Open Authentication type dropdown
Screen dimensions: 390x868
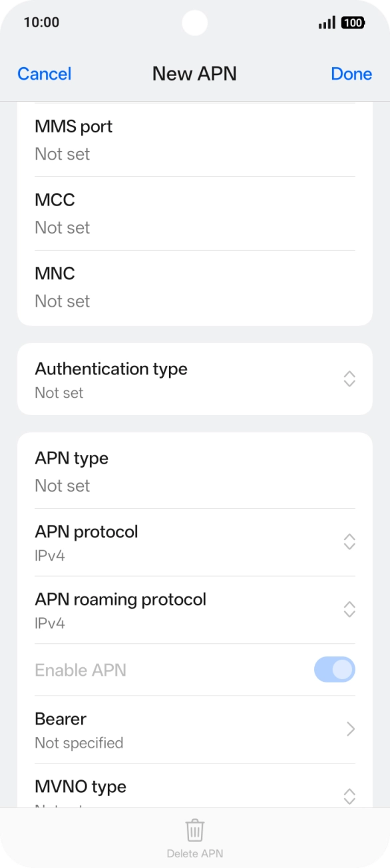tap(195, 379)
